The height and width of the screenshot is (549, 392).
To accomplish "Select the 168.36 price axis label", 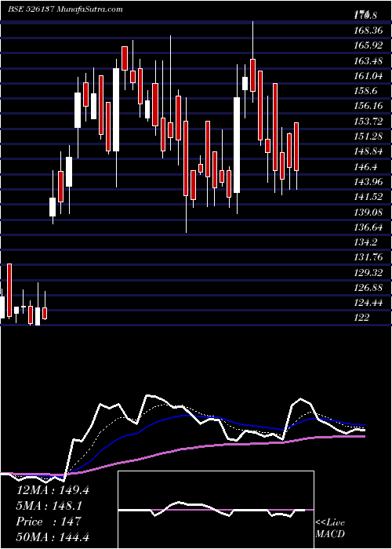I will pyautogui.click(x=368, y=31).
